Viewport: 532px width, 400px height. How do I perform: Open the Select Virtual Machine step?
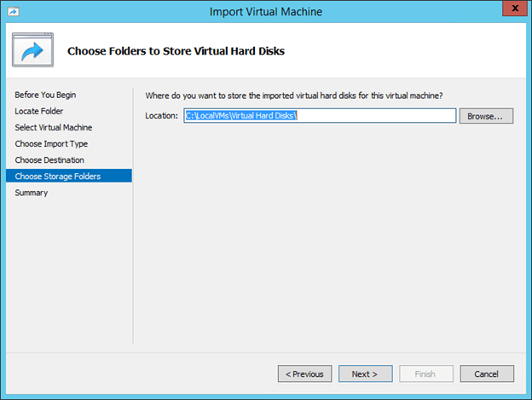pos(53,127)
